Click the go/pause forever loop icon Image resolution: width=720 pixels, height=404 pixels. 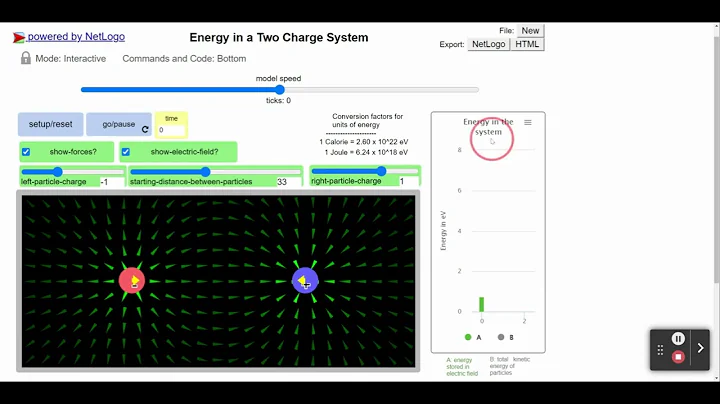point(145,129)
